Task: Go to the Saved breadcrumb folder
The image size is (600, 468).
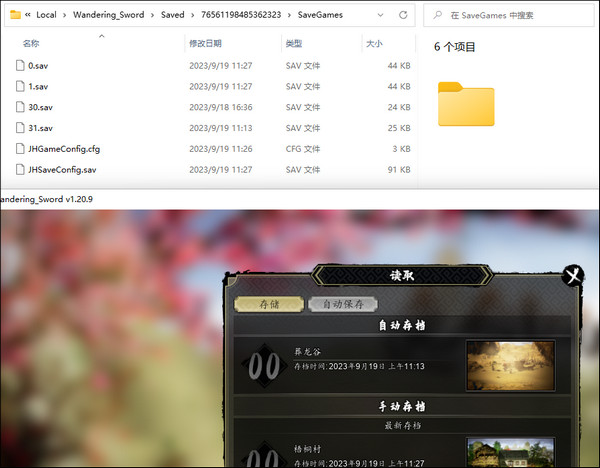Action: pyautogui.click(x=173, y=15)
